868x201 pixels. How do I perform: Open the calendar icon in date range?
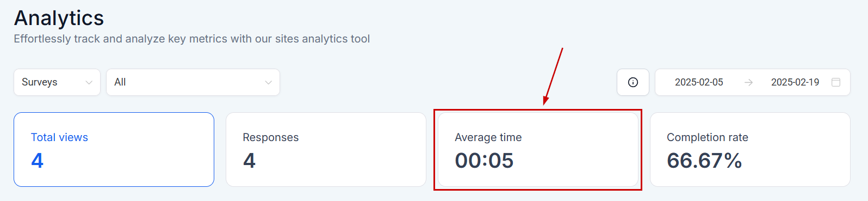point(836,82)
